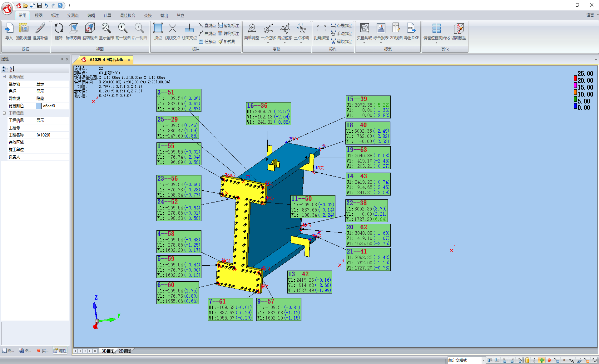The image size is (599, 364).
Task: Click the rotate view circular-arrows icon
Action: click(58, 28)
